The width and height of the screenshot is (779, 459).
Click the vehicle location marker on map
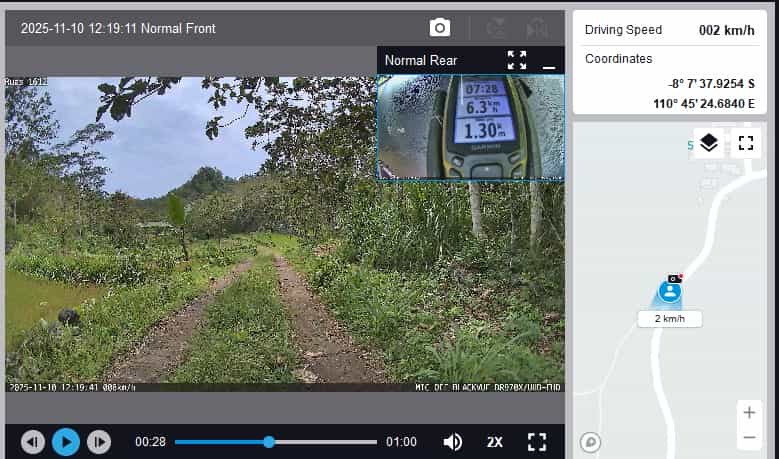click(x=671, y=292)
